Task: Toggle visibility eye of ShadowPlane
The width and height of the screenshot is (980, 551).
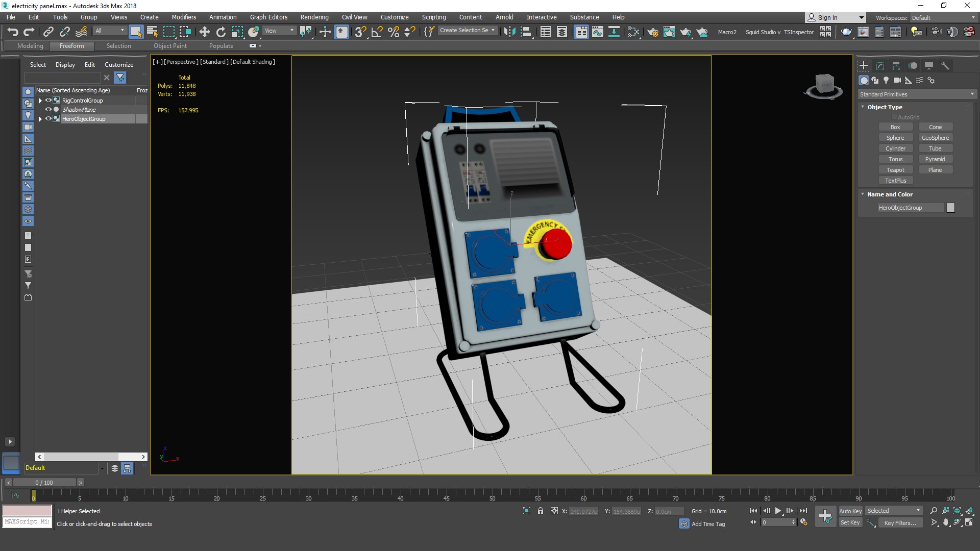Action: [48, 110]
